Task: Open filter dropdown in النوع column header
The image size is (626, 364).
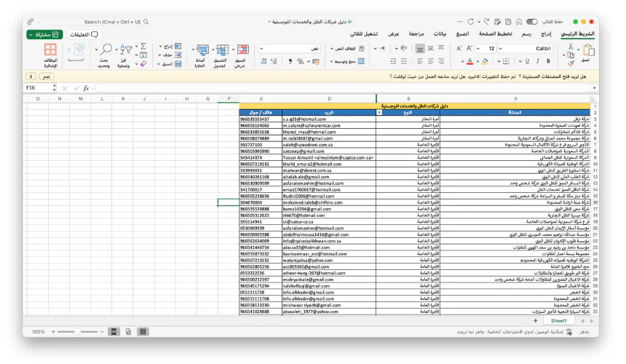Action: (379, 112)
